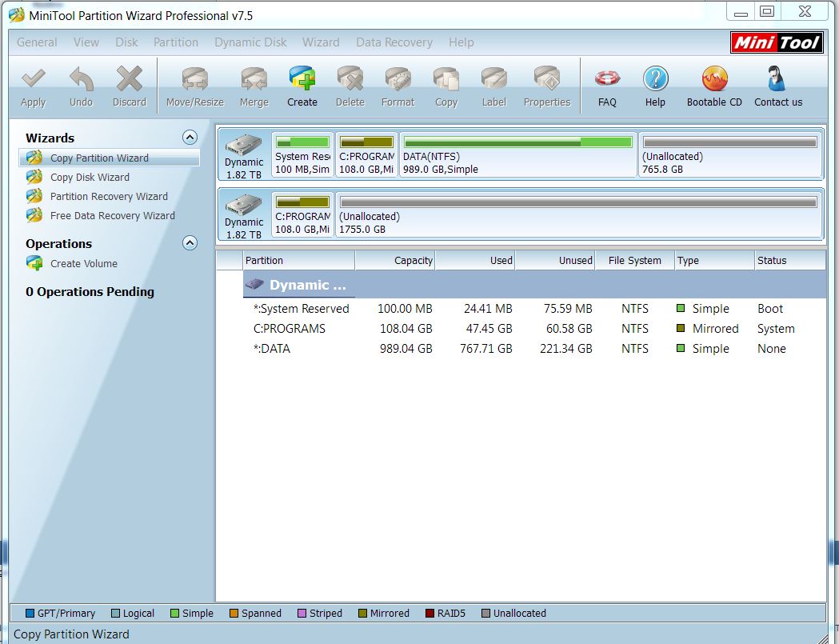839x644 pixels.
Task: Sort by Used column header
Action: click(x=475, y=261)
